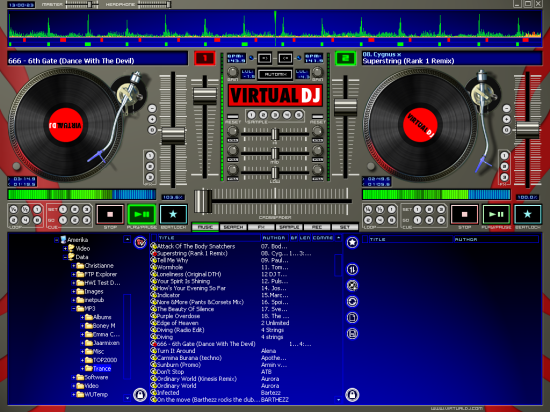Trigger sample slot 1
Viewport: 550px width, 412px height.
click(251, 115)
